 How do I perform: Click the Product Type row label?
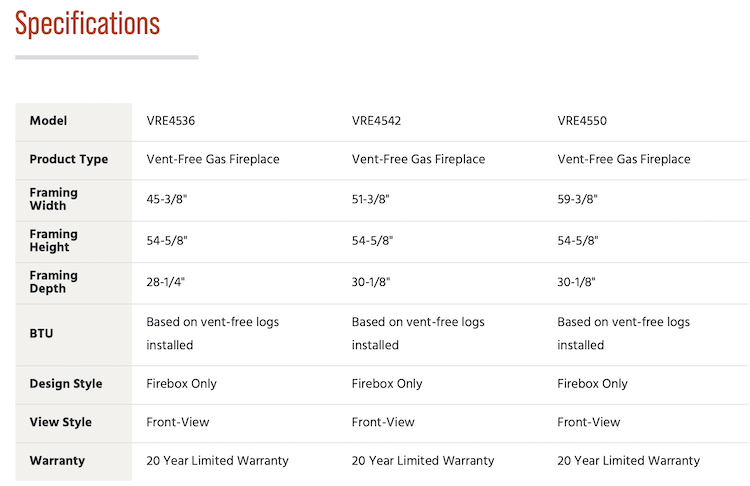click(x=69, y=159)
